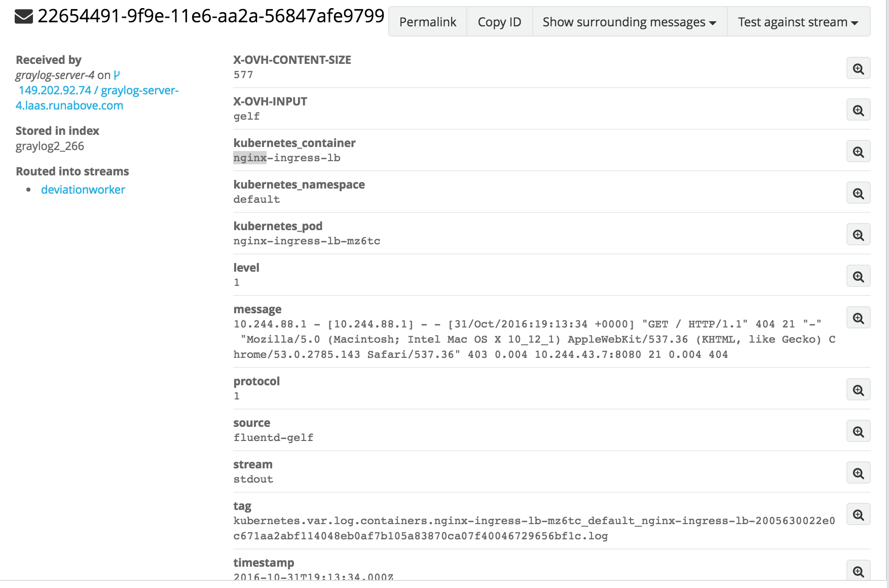The width and height of the screenshot is (889, 588).
Task: Click the protocol field value 1
Action: 237,396
